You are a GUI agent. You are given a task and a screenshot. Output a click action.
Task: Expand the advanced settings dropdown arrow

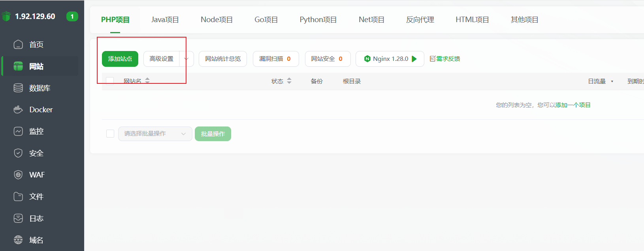[186, 59]
